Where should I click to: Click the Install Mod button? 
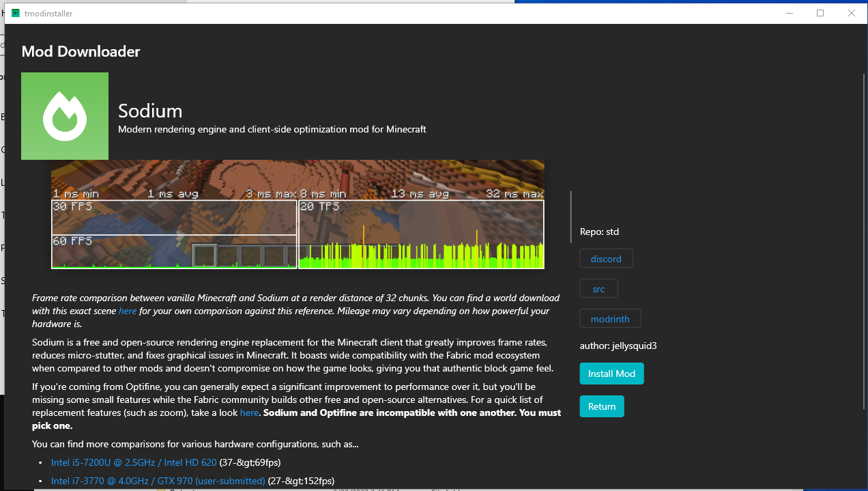pyautogui.click(x=611, y=374)
